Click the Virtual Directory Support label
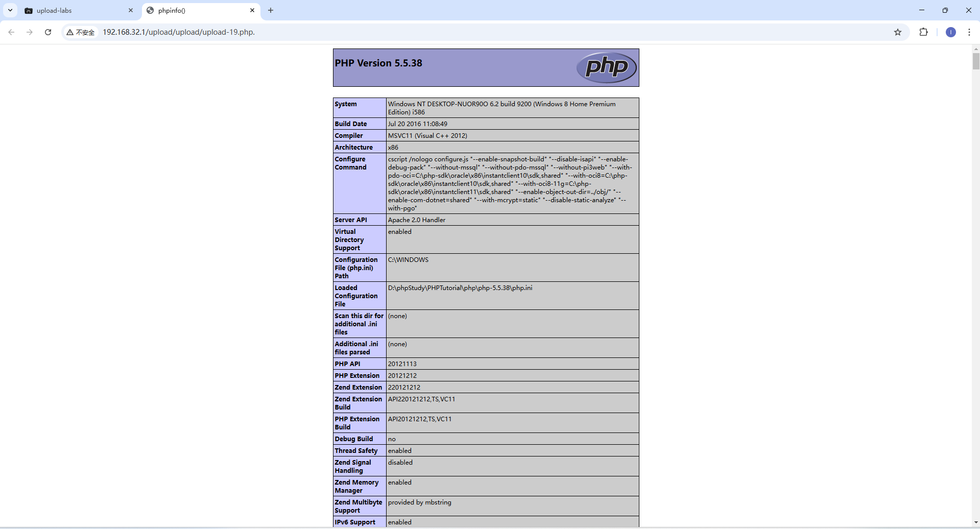 tap(349, 240)
